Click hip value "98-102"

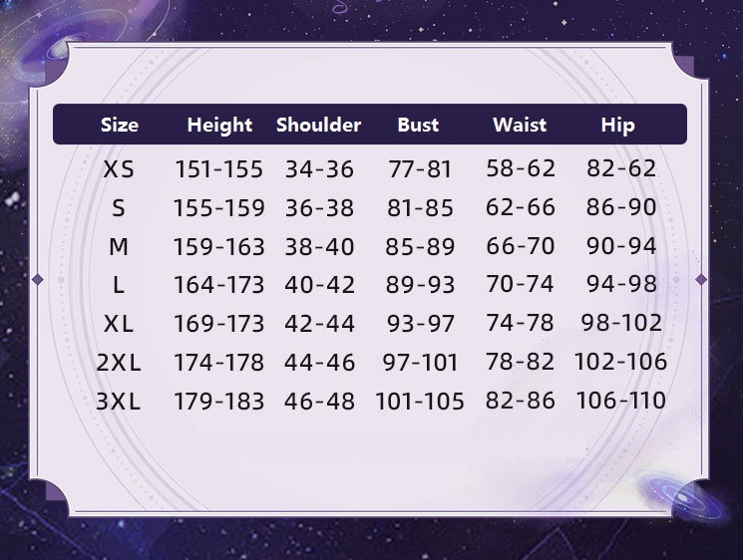tap(621, 323)
